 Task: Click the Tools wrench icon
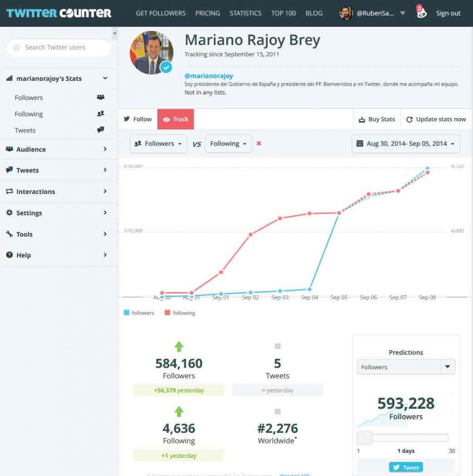pyautogui.click(x=9, y=234)
